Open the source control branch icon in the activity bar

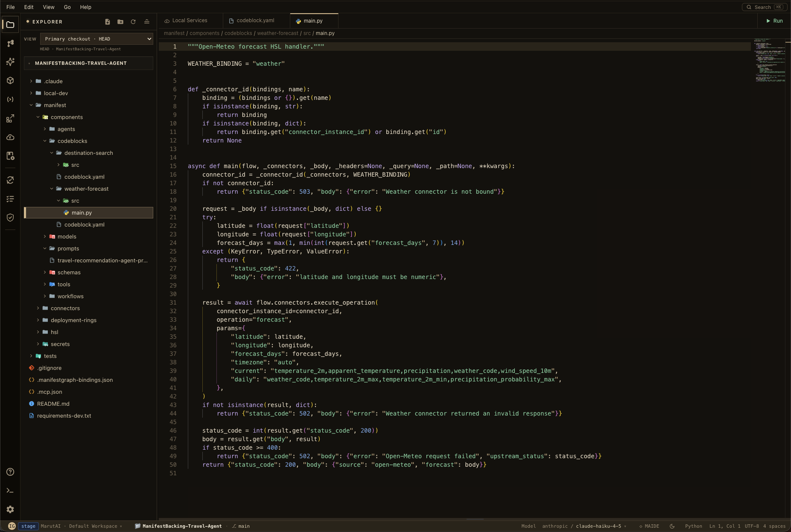coord(10,43)
